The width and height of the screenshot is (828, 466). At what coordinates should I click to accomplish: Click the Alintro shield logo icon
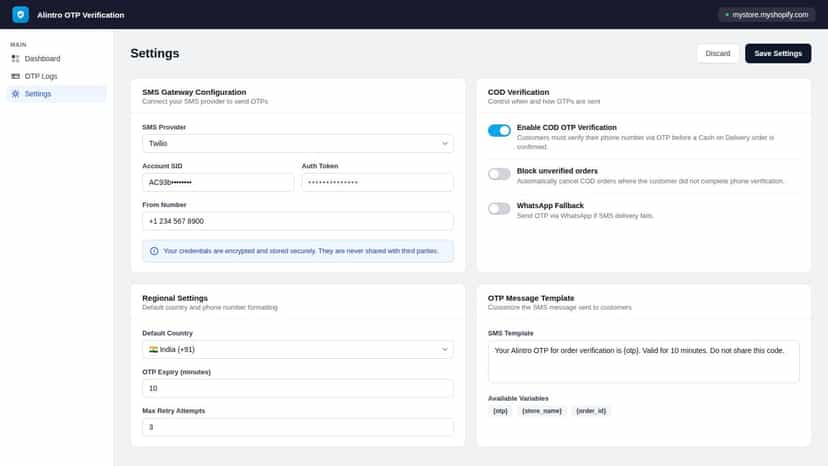[21, 15]
